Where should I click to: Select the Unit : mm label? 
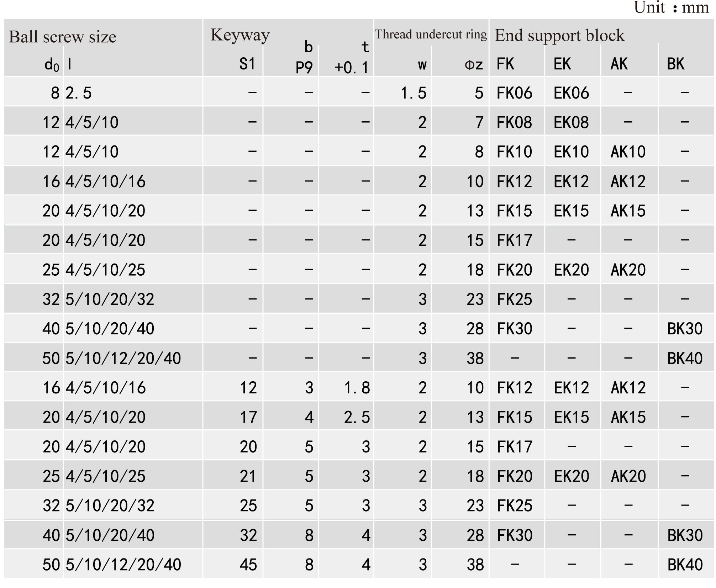672,7
